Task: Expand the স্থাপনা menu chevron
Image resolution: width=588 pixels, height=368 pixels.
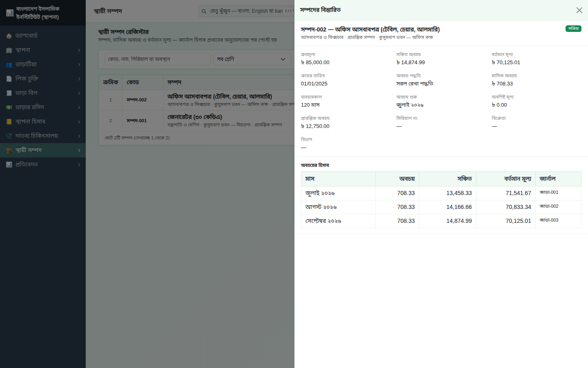Action: point(79,50)
